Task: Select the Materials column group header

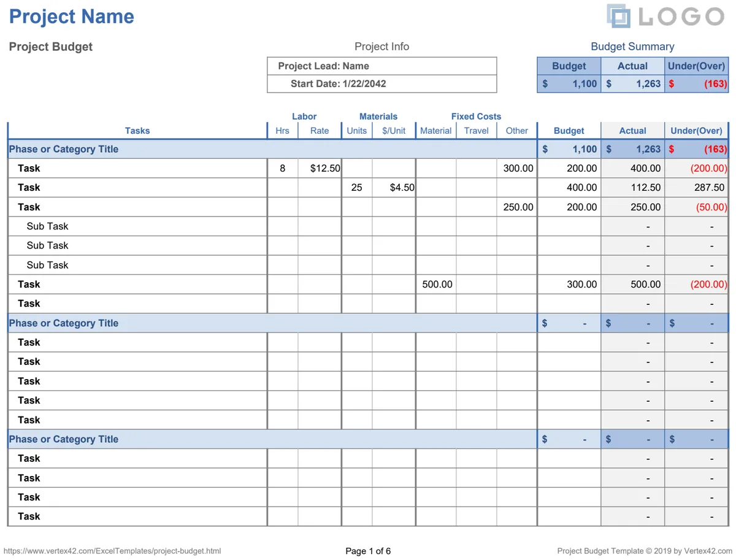Action: click(378, 117)
